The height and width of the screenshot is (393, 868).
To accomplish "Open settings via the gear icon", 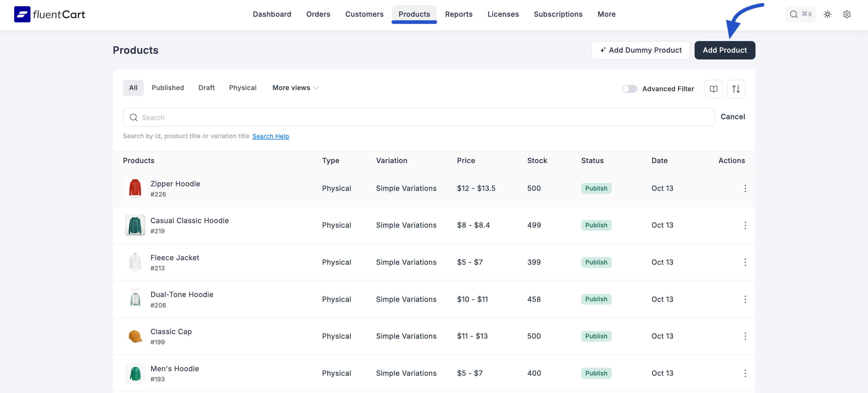I will (847, 14).
